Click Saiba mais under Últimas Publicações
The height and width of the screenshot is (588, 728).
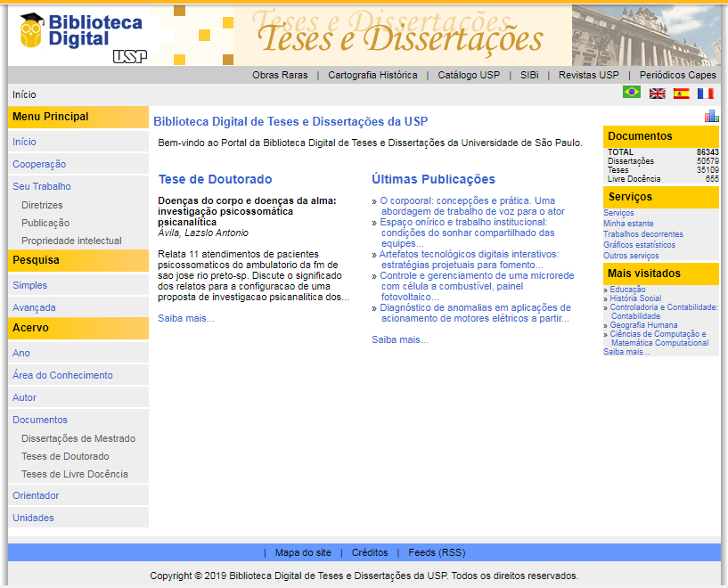(400, 339)
